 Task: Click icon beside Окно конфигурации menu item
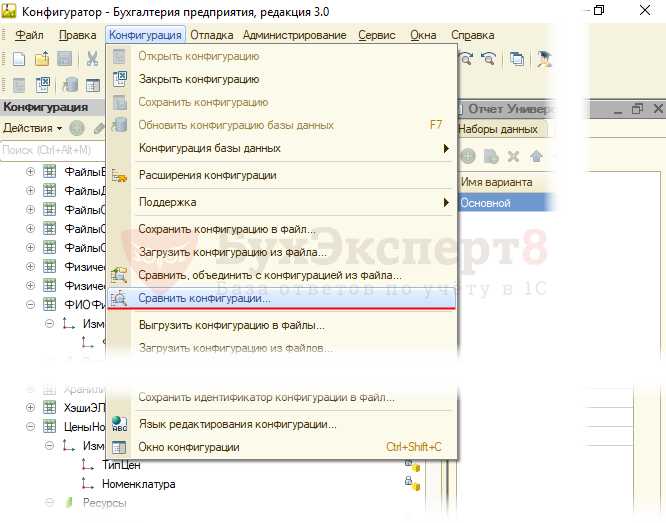[119, 447]
